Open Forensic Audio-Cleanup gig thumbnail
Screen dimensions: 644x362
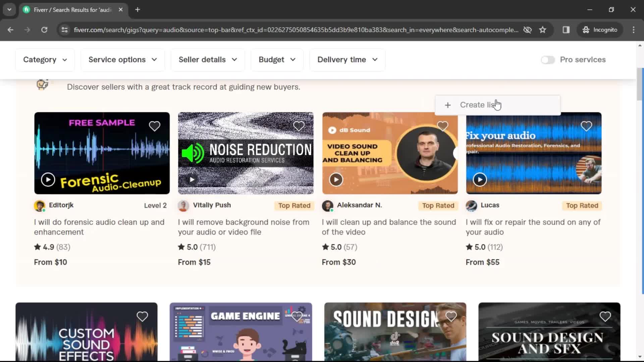coord(102,153)
